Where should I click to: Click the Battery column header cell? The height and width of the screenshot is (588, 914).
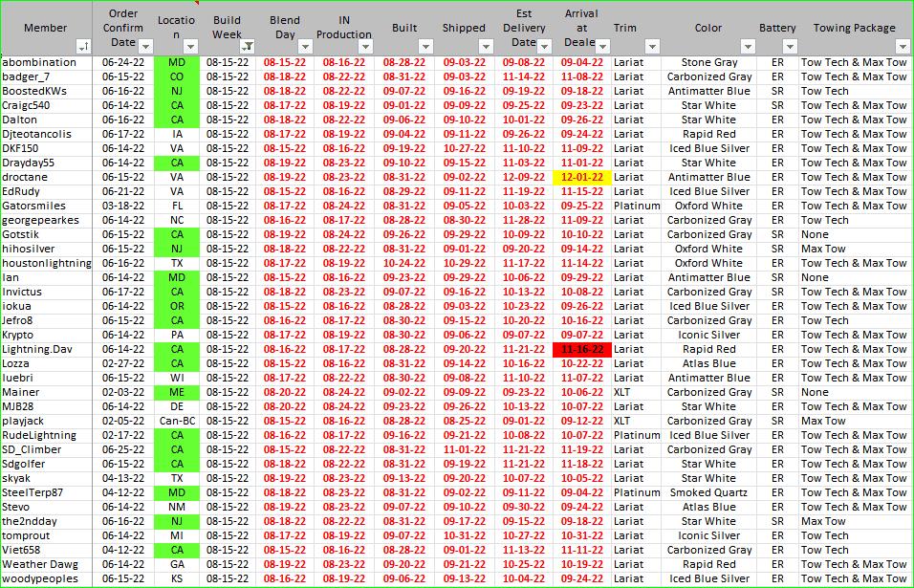(x=777, y=29)
